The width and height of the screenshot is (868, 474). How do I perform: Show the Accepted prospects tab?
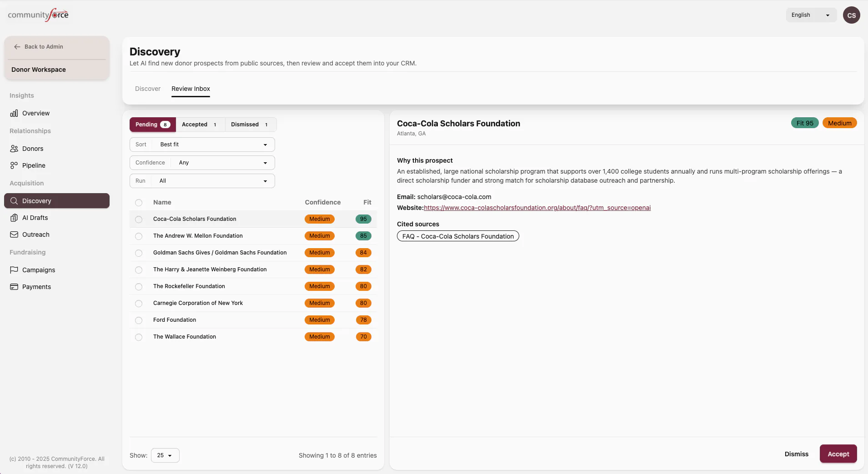click(x=200, y=125)
